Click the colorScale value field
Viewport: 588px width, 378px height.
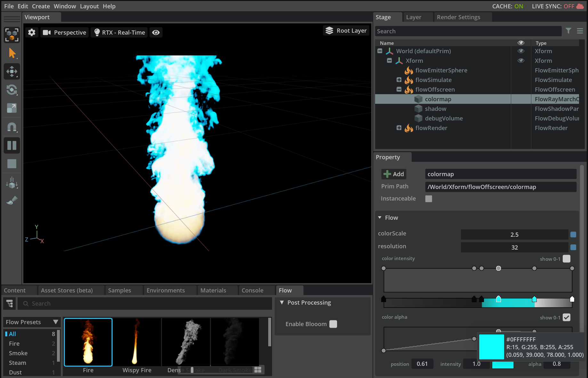pyautogui.click(x=514, y=234)
